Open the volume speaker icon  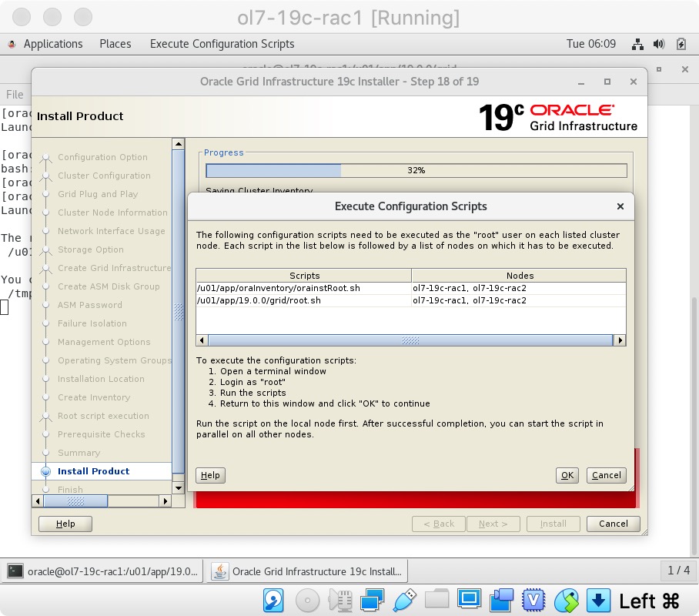(x=659, y=44)
